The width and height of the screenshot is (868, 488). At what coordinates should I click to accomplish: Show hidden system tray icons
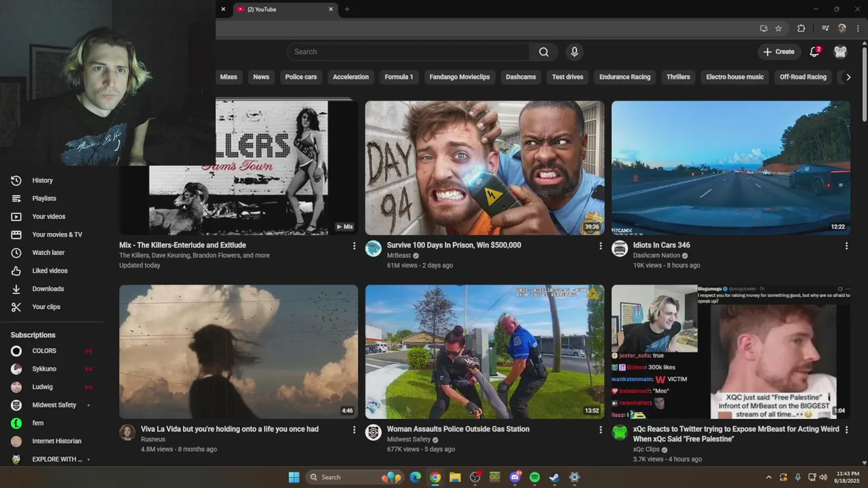pos(768,477)
